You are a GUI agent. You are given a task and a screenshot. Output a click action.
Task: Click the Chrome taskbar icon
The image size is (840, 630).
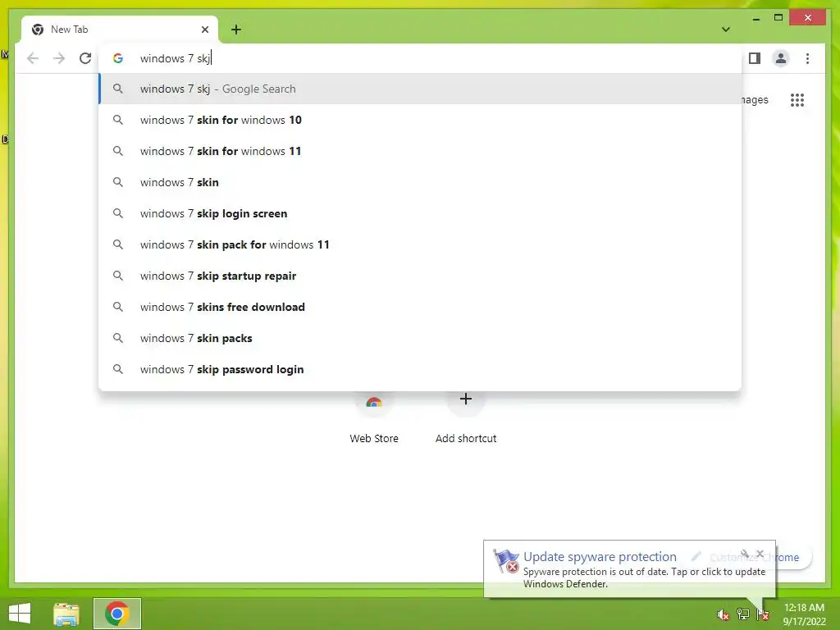pyautogui.click(x=116, y=614)
